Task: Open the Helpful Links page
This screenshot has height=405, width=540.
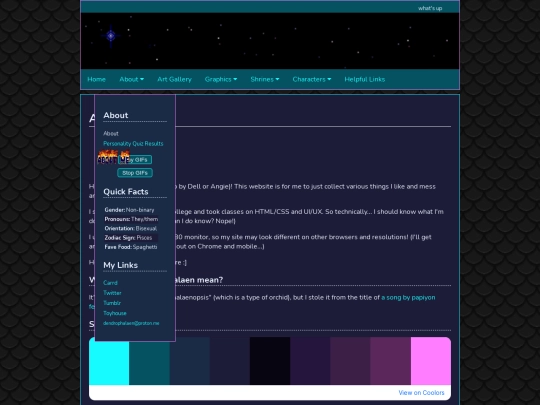Action: 364,79
